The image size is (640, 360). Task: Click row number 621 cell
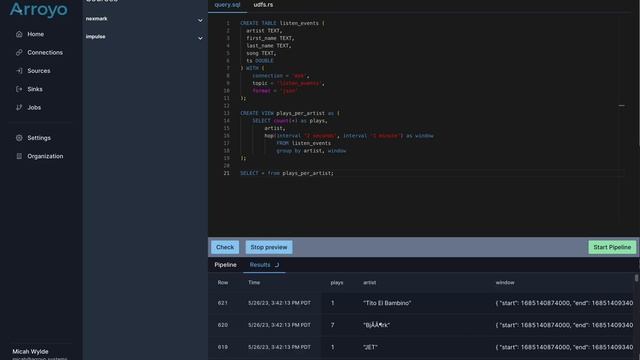click(223, 303)
